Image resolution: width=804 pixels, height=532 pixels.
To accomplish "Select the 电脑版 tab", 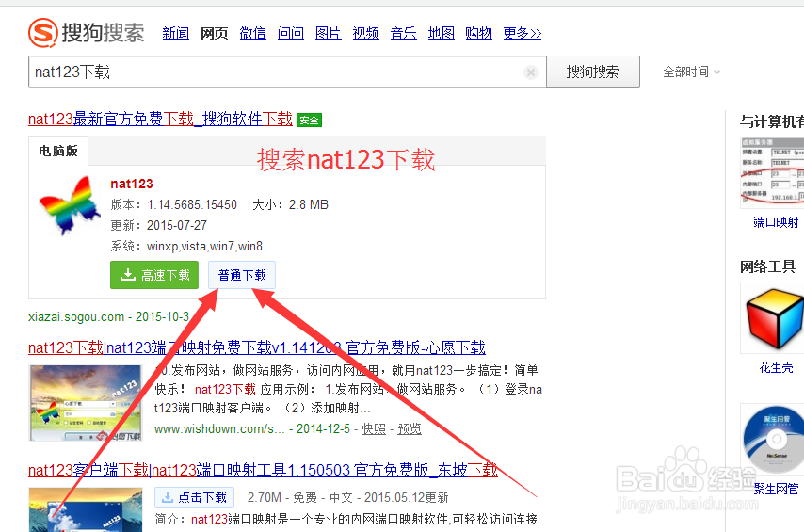I will click(58, 151).
